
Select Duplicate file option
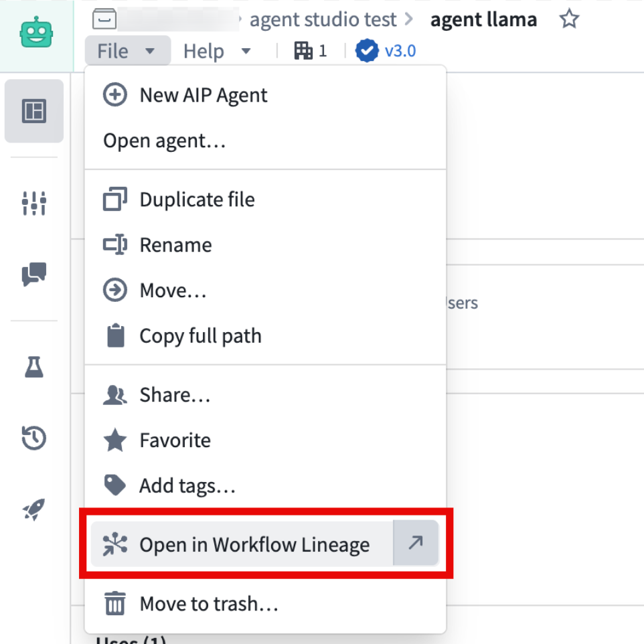tap(197, 199)
